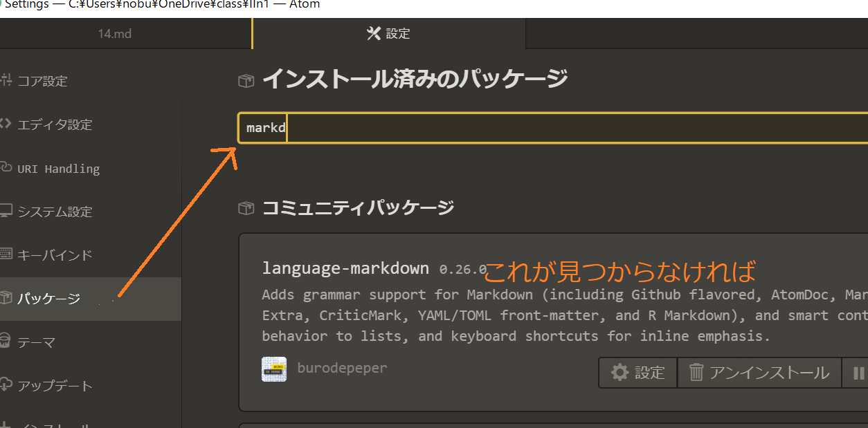Click the キーバインド keyboard icon

click(6, 254)
